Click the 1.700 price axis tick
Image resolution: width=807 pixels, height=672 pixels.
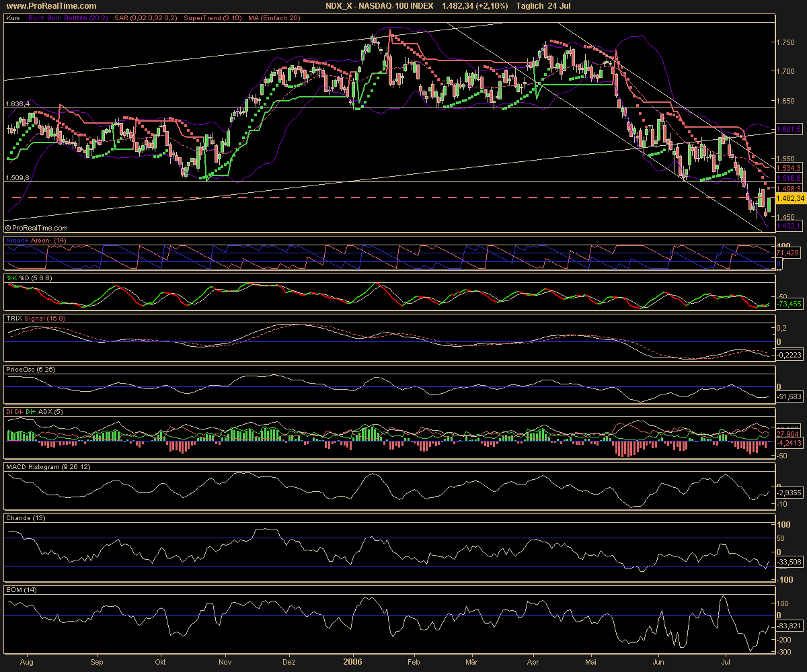point(785,71)
